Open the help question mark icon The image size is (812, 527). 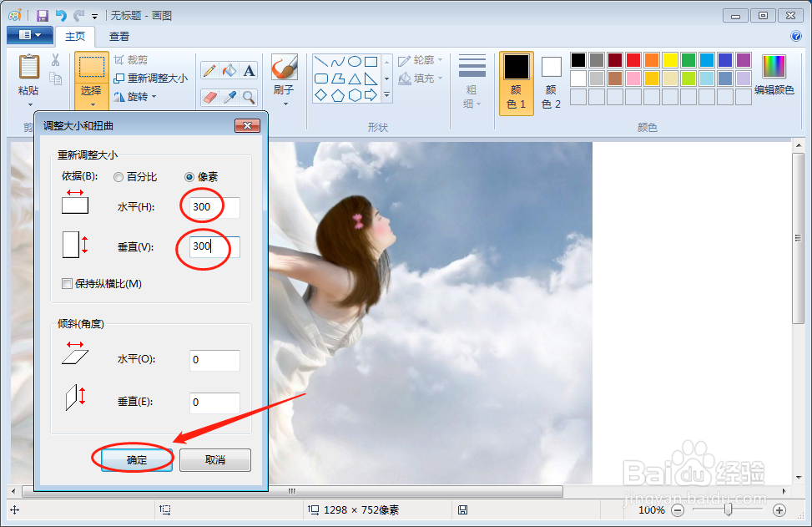[796, 36]
